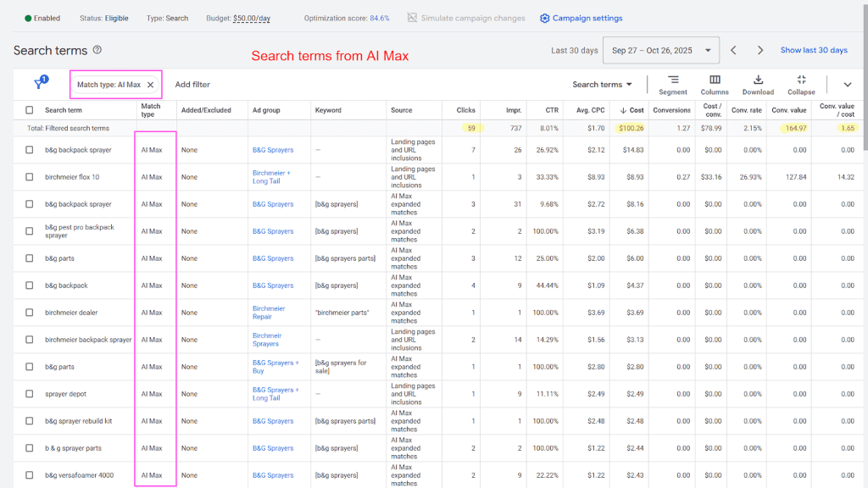This screenshot has height=488, width=868.
Task: Go to previous date range
Action: [733, 50]
